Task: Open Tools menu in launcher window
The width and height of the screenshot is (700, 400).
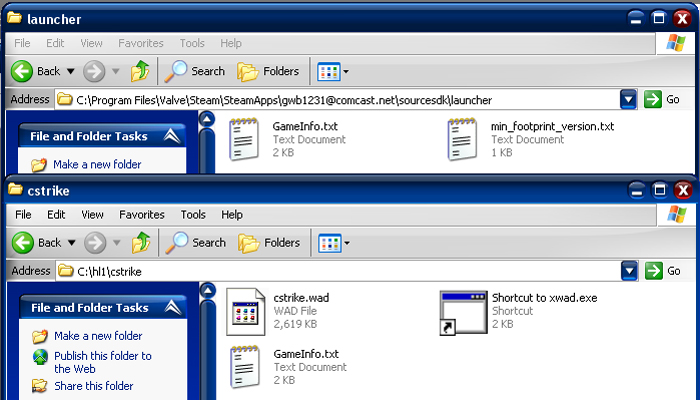Action: (192, 43)
